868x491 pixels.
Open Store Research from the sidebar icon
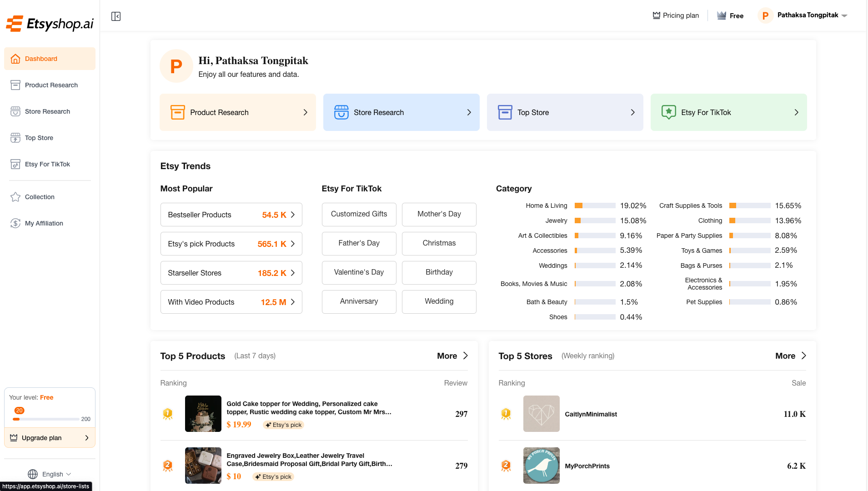click(x=15, y=111)
